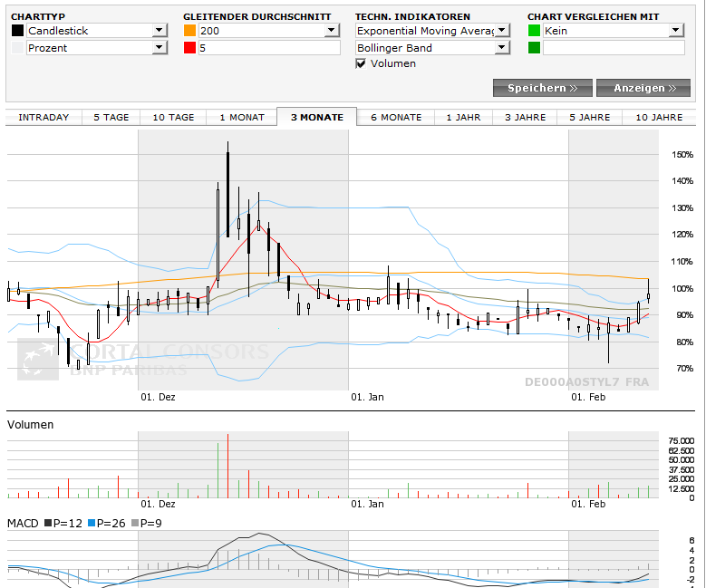Click the CHART VERGLEICHEN MIT heading

click(593, 16)
